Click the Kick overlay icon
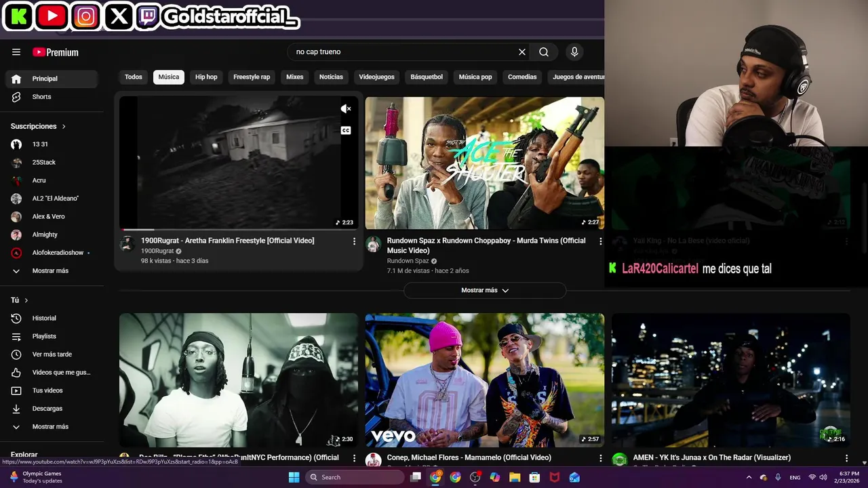Image resolution: width=868 pixels, height=488 pixels. click(x=18, y=16)
